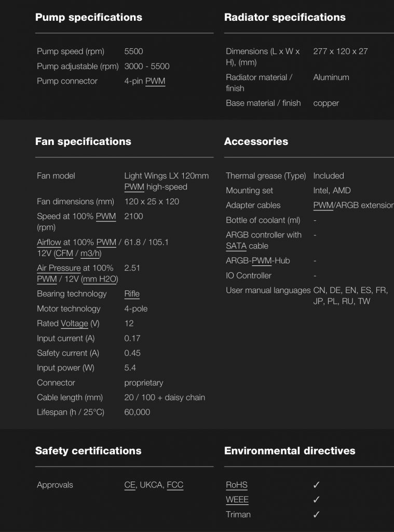Click the RoHS directive link
The width and height of the screenshot is (394, 532).
click(x=237, y=485)
